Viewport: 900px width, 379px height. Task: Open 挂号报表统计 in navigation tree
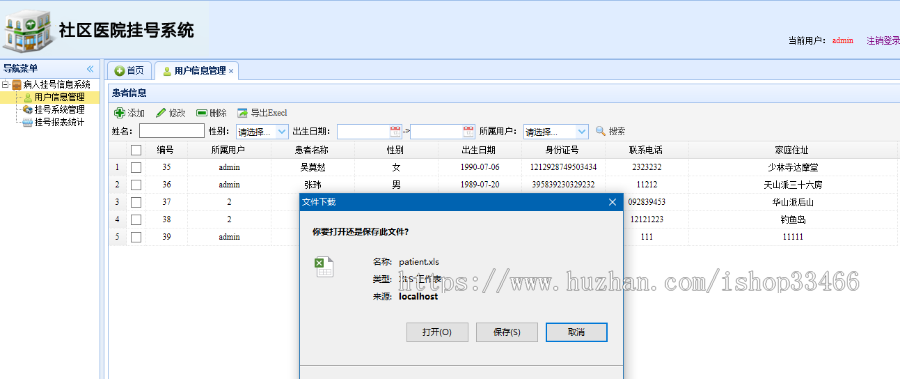point(59,122)
